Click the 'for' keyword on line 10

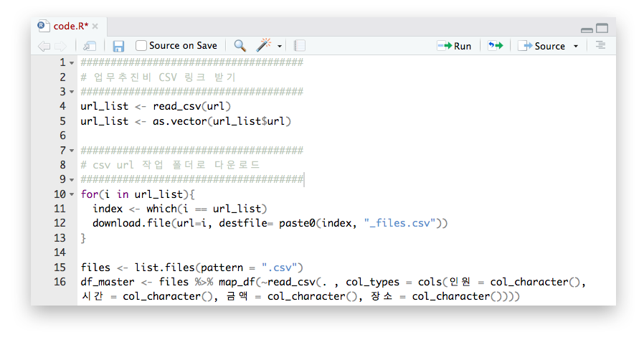(90, 194)
